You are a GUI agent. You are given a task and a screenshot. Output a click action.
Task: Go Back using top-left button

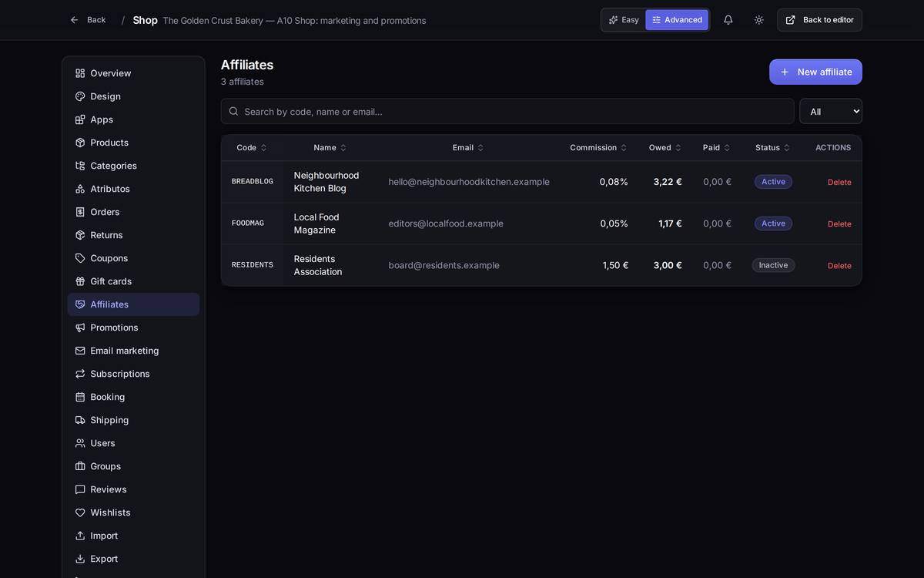[x=88, y=20]
